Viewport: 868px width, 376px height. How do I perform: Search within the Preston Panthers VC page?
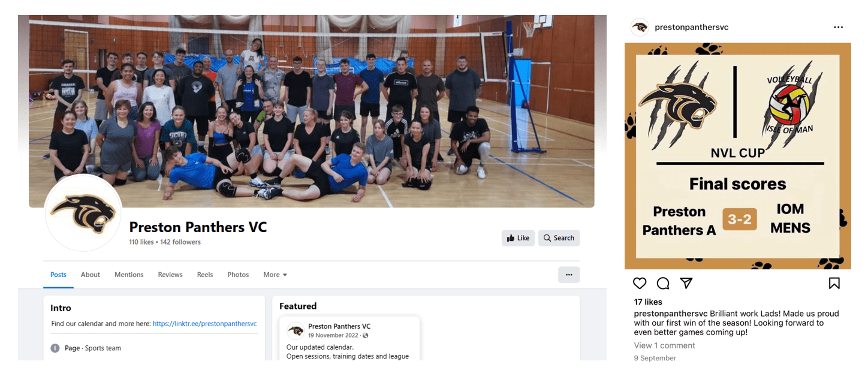559,238
